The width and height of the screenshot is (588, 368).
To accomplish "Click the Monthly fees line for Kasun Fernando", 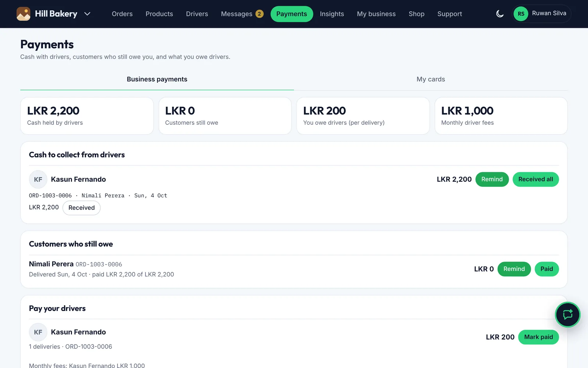I will click(x=87, y=365).
